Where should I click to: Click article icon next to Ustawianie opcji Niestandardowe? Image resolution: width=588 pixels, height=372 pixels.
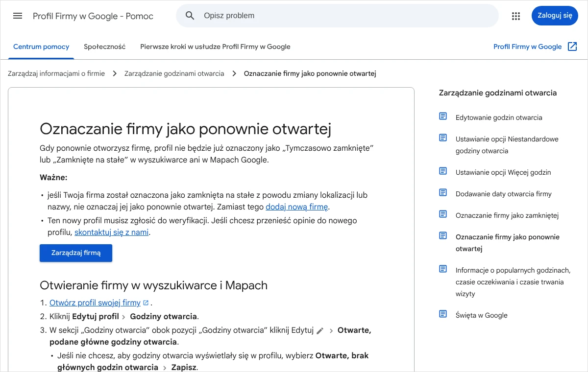click(443, 138)
